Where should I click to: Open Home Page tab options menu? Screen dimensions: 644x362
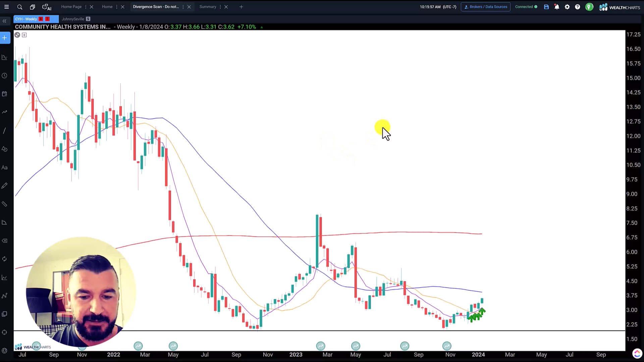pyautogui.click(x=86, y=7)
